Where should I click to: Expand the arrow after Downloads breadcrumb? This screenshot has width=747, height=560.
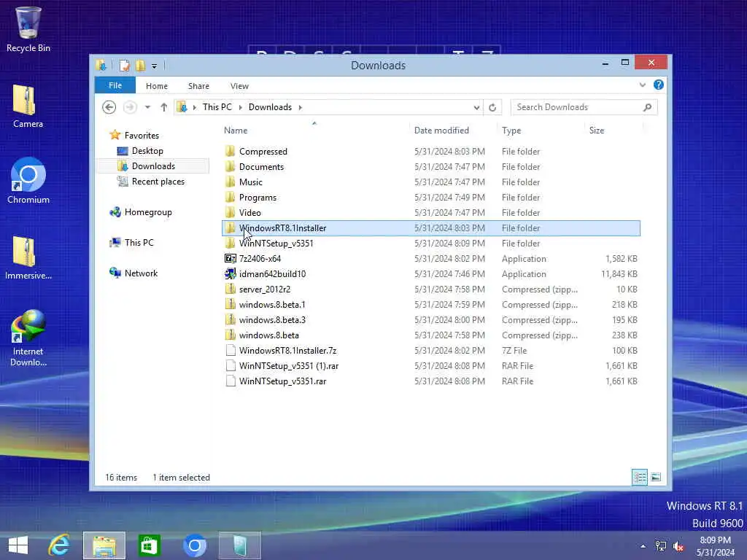click(300, 108)
